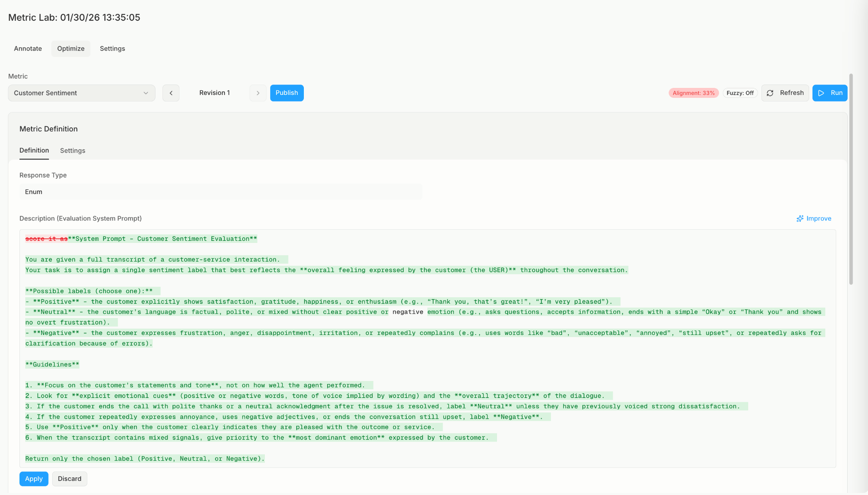Click the Improve sparkle icon
Image resolution: width=868 pixels, height=495 pixels.
point(800,218)
